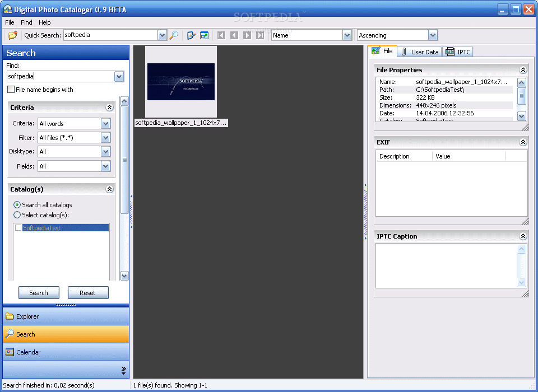
Task: Select the SoftpediaTest catalog row
Action: 66,228
